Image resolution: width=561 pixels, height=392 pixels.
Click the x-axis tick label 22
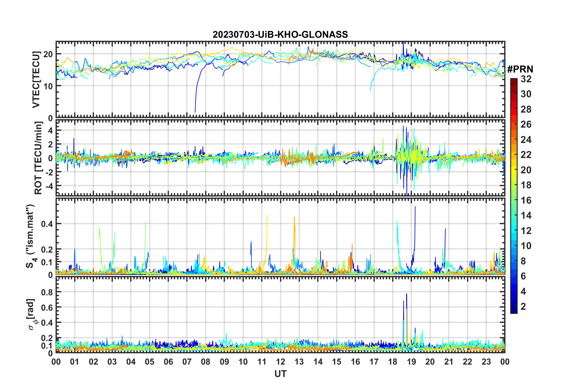[x=467, y=362]
